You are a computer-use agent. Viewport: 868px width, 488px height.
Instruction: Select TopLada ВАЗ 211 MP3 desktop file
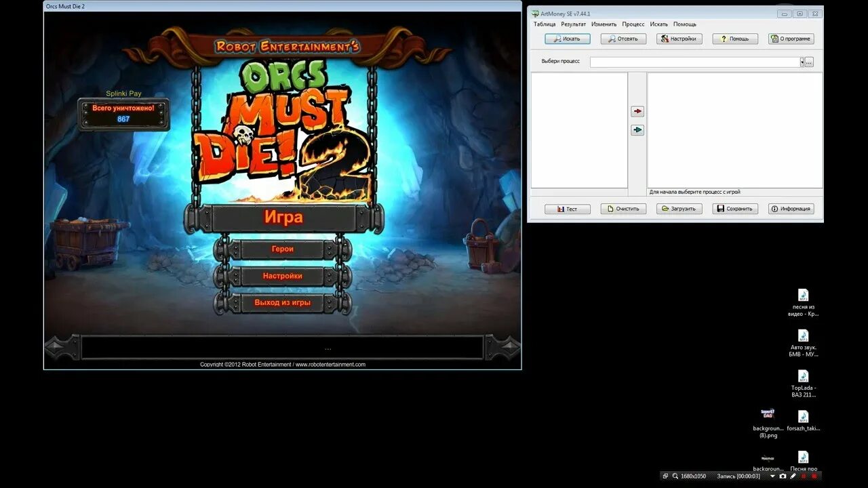(x=804, y=384)
